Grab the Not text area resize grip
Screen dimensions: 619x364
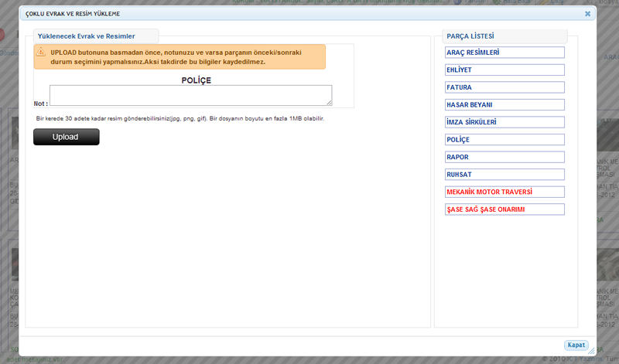click(x=329, y=102)
